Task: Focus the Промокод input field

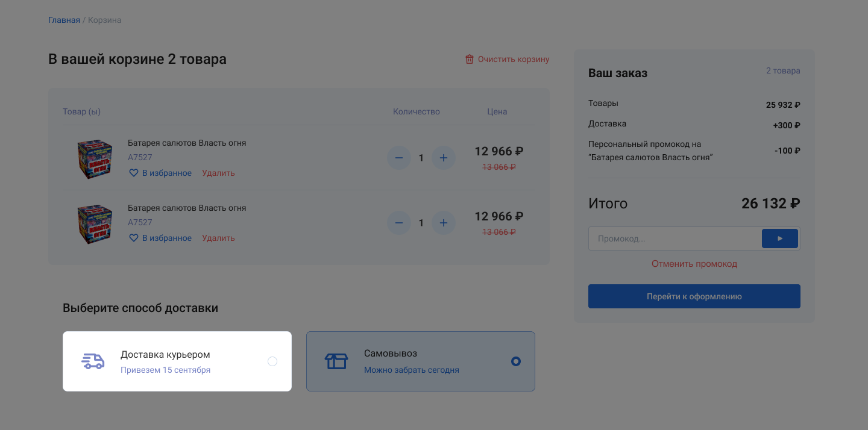Action: click(675, 238)
